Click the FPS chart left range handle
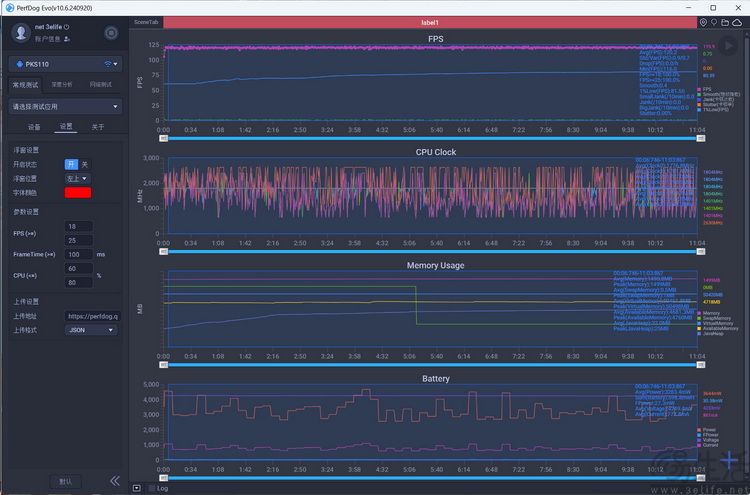The width and height of the screenshot is (750, 495). [x=164, y=138]
